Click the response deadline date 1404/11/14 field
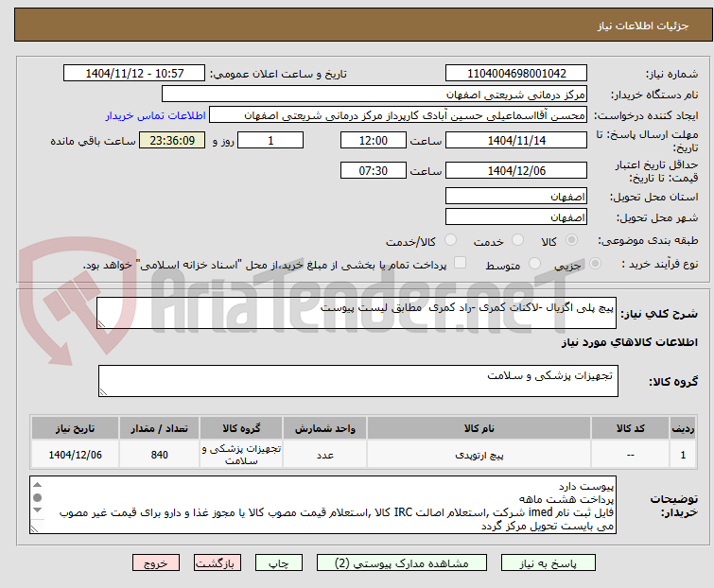The height and width of the screenshot is (588, 714). click(x=516, y=140)
